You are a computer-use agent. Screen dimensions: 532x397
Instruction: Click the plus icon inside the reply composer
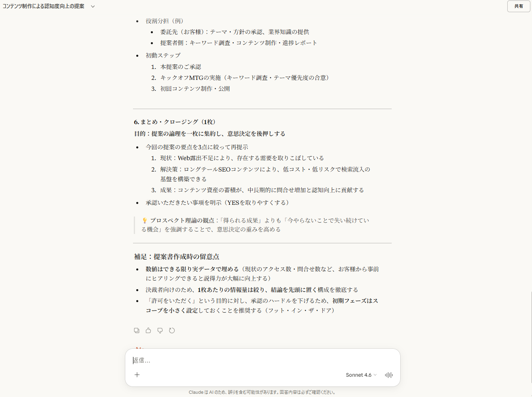point(137,375)
